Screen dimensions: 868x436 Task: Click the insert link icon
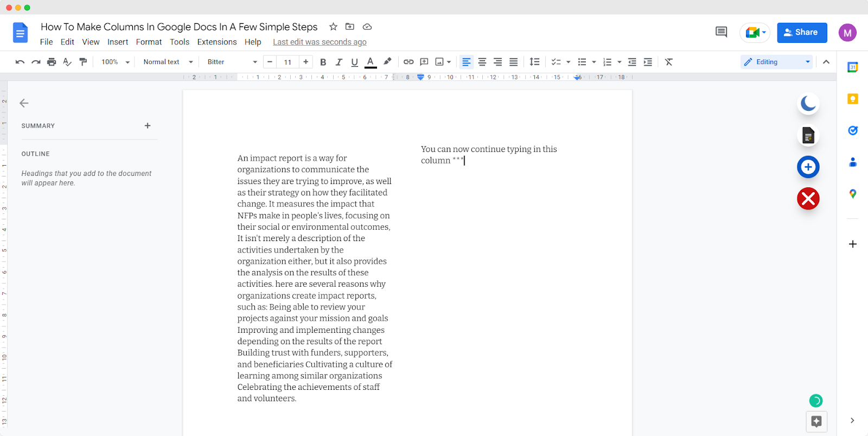click(409, 62)
